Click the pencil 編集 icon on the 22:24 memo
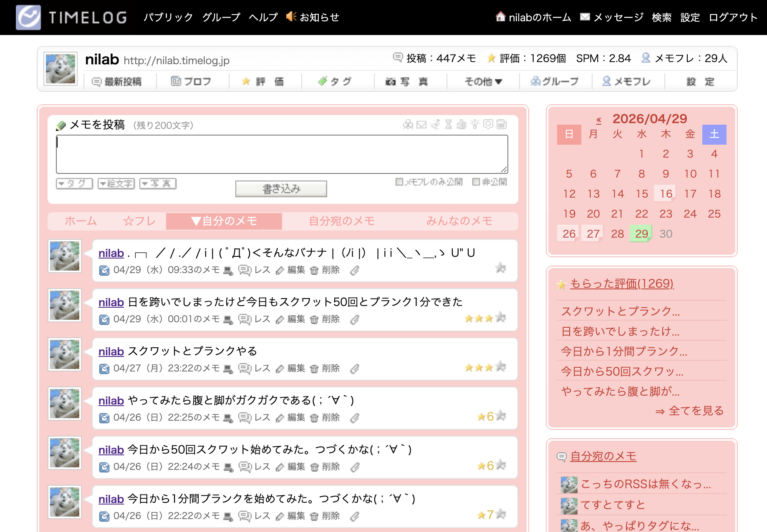Image resolution: width=767 pixels, height=532 pixels. (x=280, y=467)
